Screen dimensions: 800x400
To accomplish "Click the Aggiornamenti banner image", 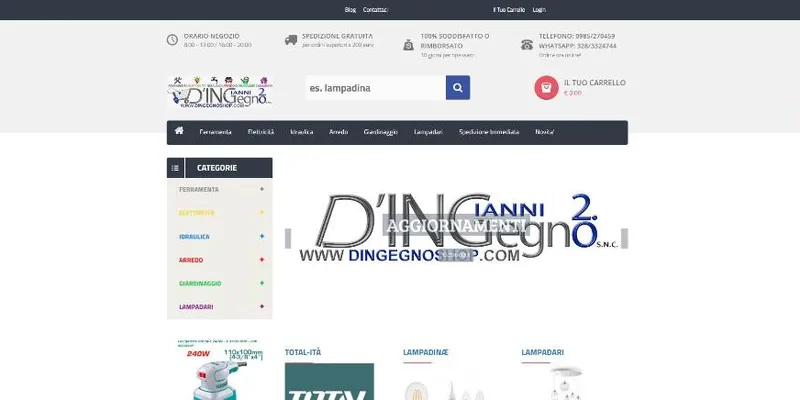I will (456, 227).
